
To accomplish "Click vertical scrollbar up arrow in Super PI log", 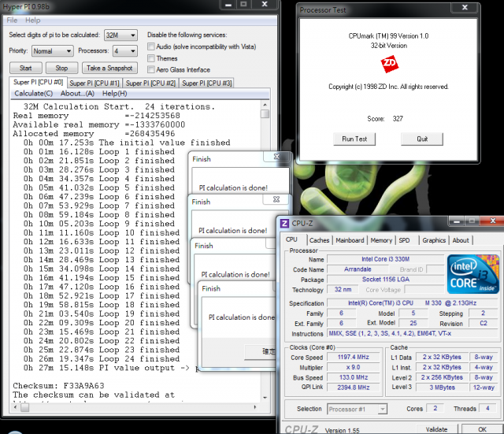I will tap(265, 105).
